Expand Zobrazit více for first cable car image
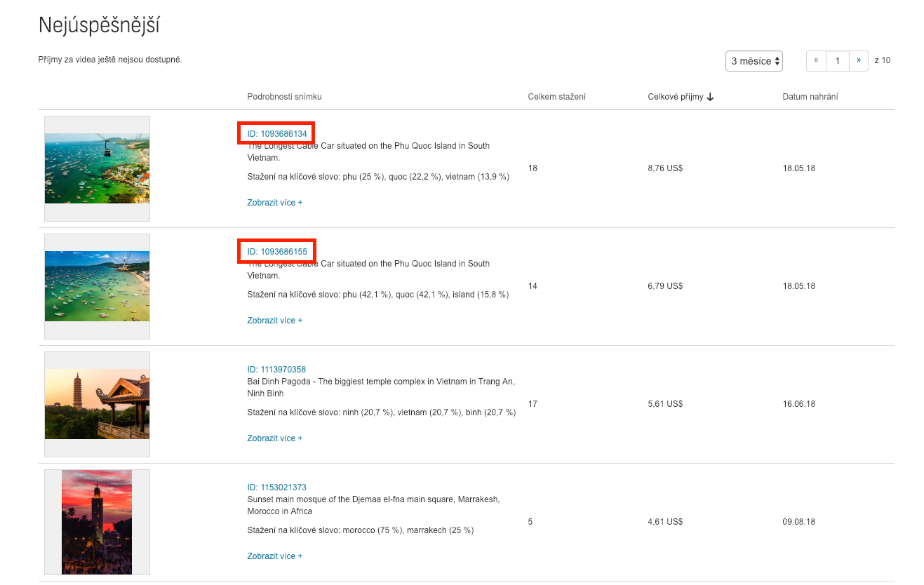 (274, 203)
